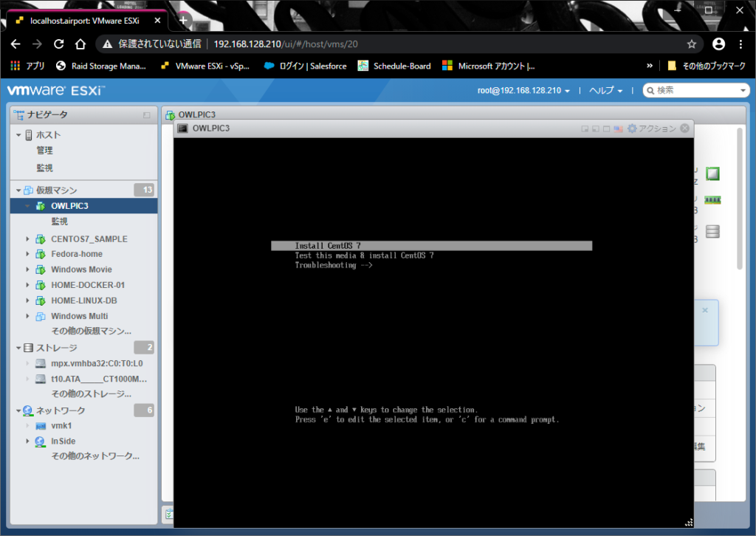Expand the Windows Multi tree node
756x536 pixels.
point(27,316)
